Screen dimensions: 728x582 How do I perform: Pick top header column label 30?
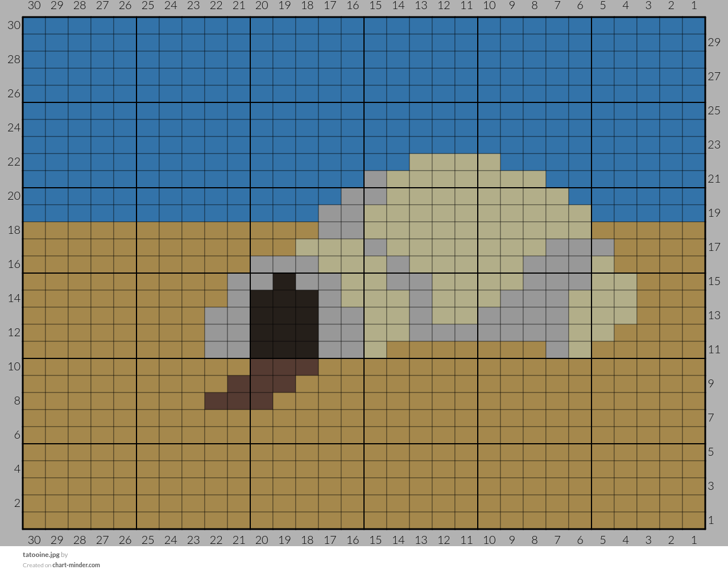[34, 6]
